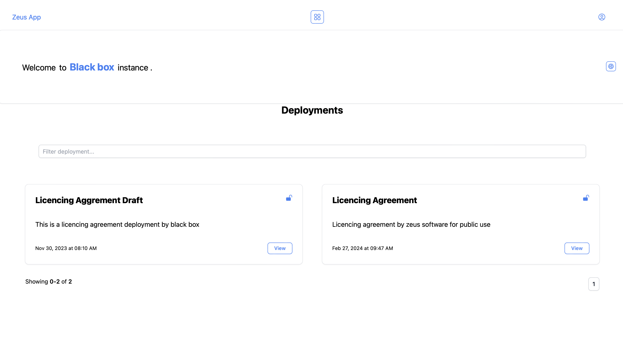The width and height of the screenshot is (623, 364).
Task: Open the dashboard grid icon
Action: point(317,17)
